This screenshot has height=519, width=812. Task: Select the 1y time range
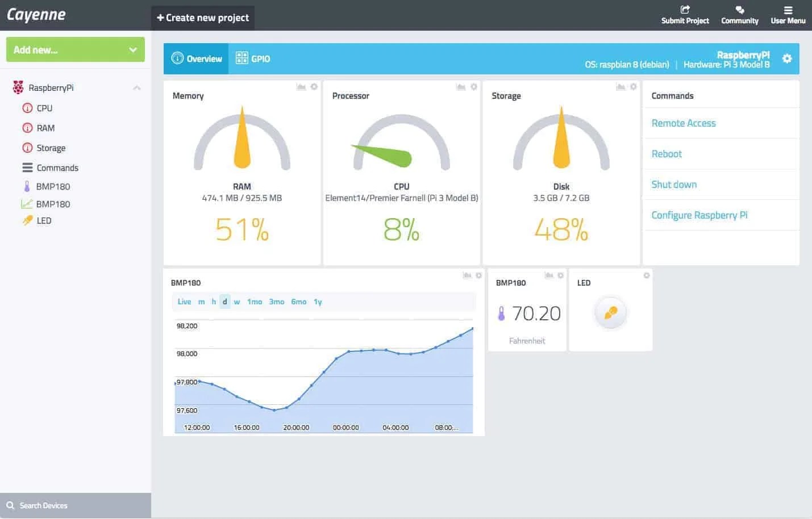pyautogui.click(x=318, y=302)
